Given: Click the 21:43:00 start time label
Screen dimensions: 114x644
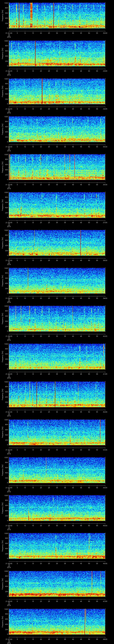Looking at the screenshot, I should (9, 487).
